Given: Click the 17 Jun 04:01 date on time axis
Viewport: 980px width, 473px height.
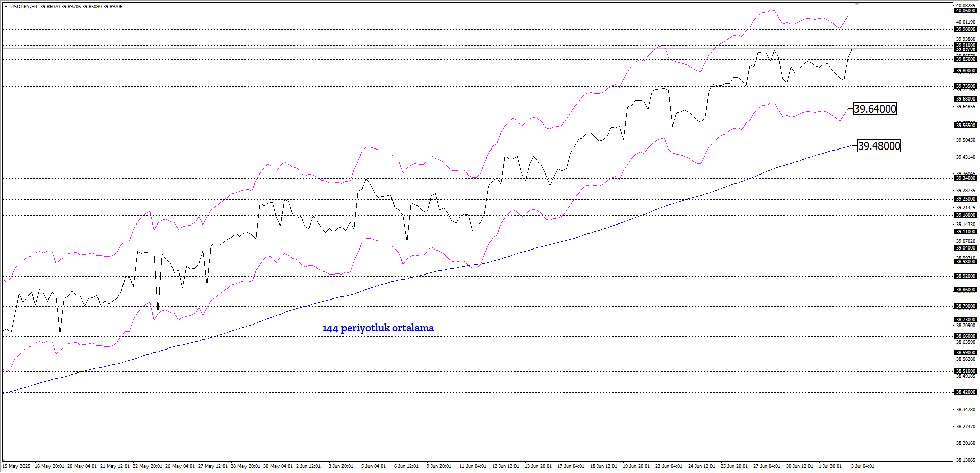Looking at the screenshot, I should point(571,466).
